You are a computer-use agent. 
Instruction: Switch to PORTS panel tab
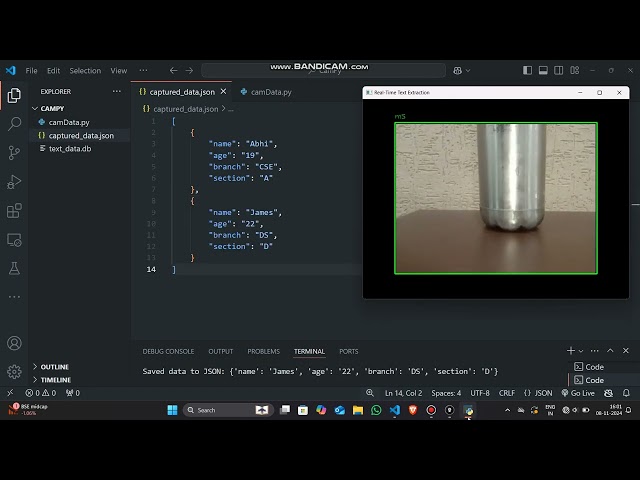[x=349, y=351]
